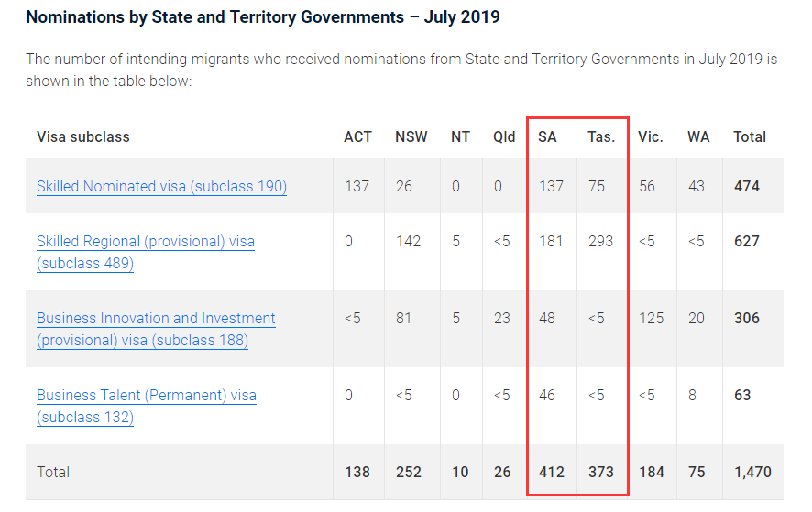Open Skilled Nominated visa subclass 190 link

tap(161, 186)
